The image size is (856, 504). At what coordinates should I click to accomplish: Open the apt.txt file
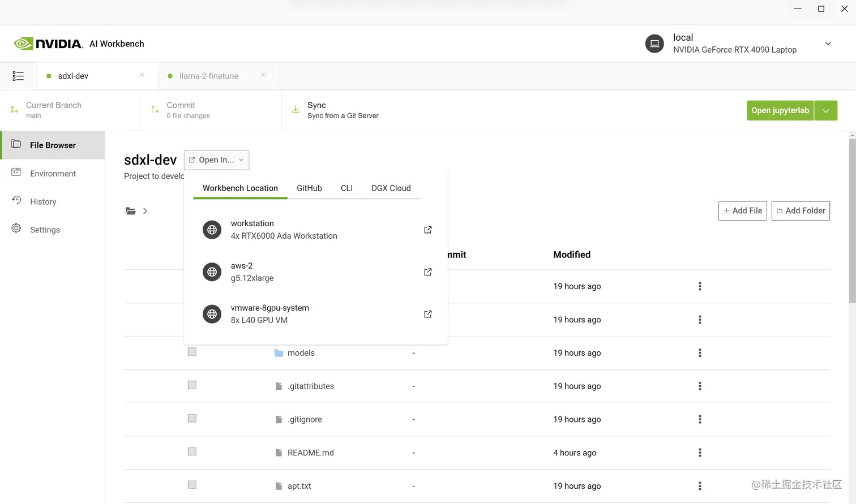299,486
